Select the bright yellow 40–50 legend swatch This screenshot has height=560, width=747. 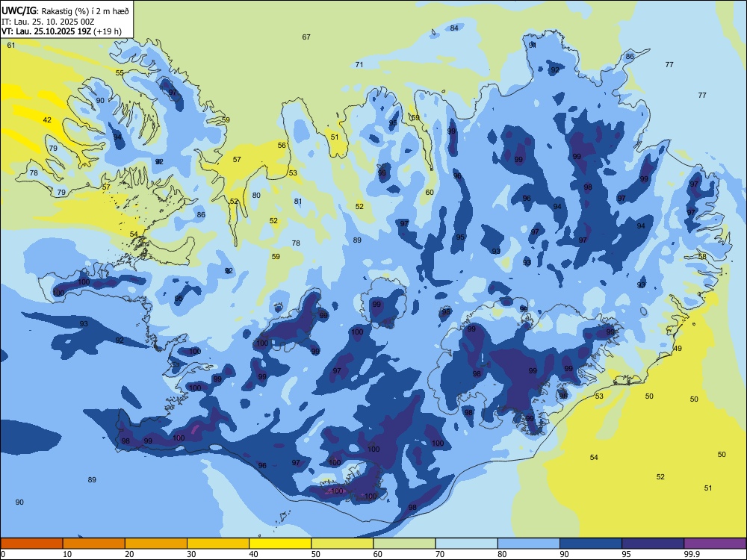pos(280,544)
